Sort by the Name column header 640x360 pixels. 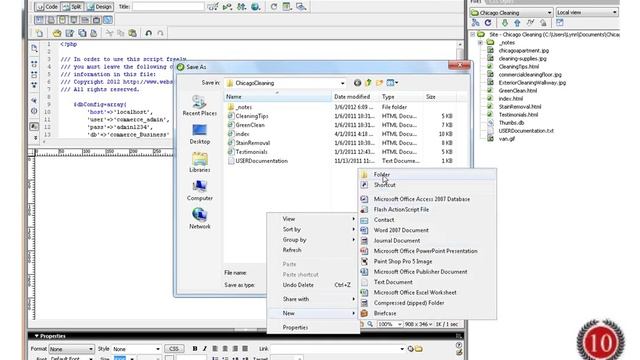click(278, 97)
